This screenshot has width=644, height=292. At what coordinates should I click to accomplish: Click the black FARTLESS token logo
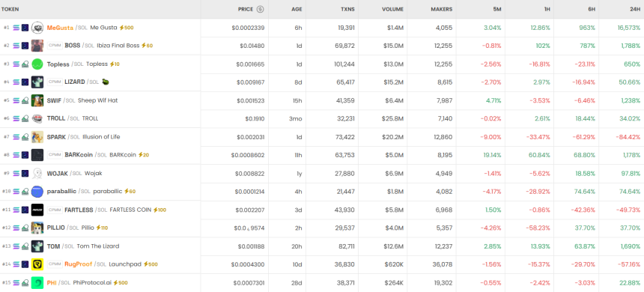(x=37, y=210)
